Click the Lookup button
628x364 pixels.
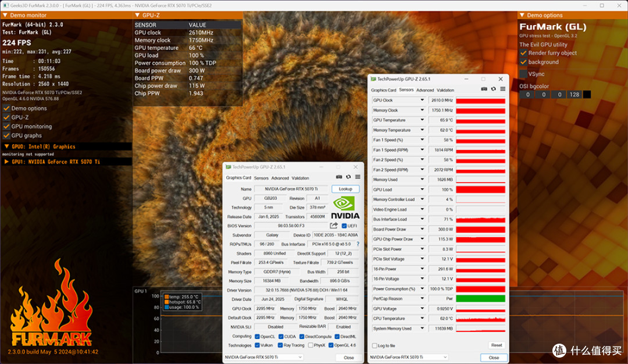[345, 189]
